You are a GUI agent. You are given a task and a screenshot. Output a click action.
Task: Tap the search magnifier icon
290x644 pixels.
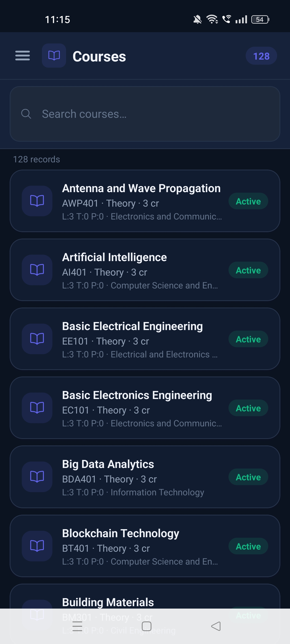[x=26, y=114]
